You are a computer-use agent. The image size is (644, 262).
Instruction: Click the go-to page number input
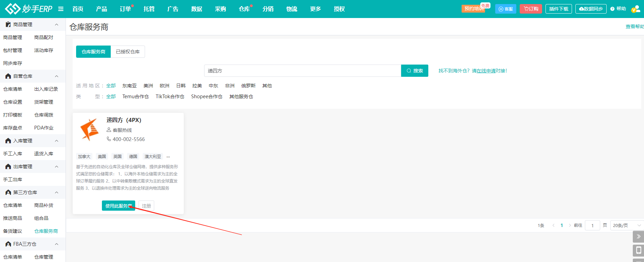[592, 225]
